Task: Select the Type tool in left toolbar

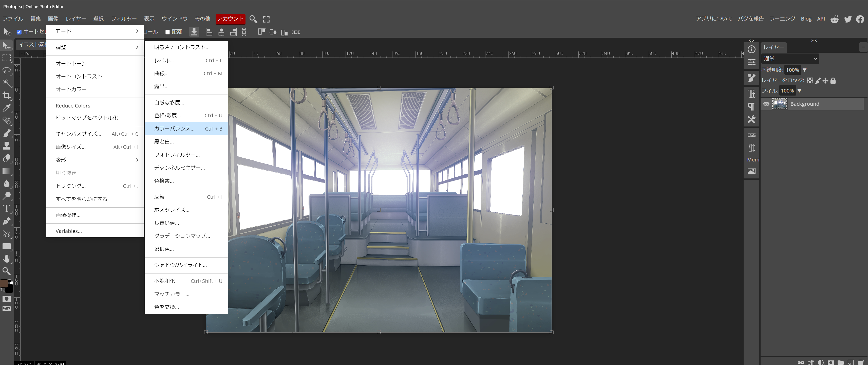Action: point(6,209)
